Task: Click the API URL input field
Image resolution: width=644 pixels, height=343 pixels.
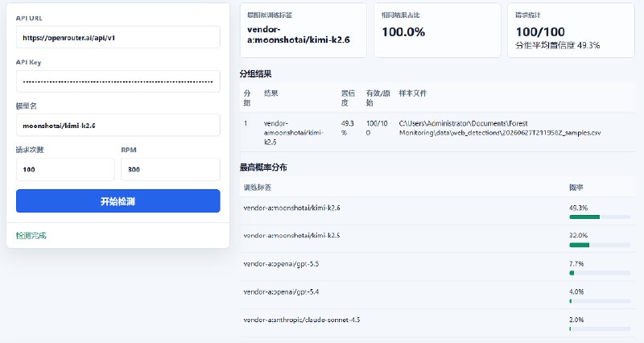Action: click(118, 37)
